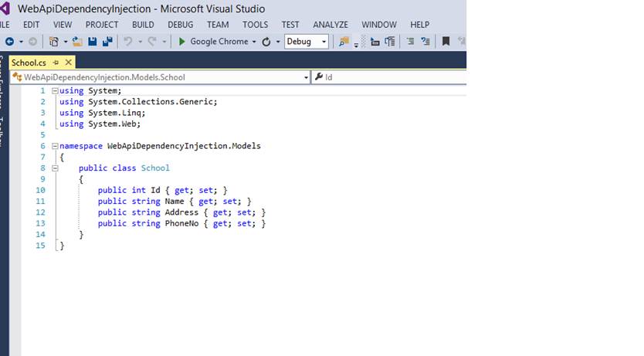644x356 pixels.
Task: Open the Navigate Backward history dropdown arrow
Action: 21,42
